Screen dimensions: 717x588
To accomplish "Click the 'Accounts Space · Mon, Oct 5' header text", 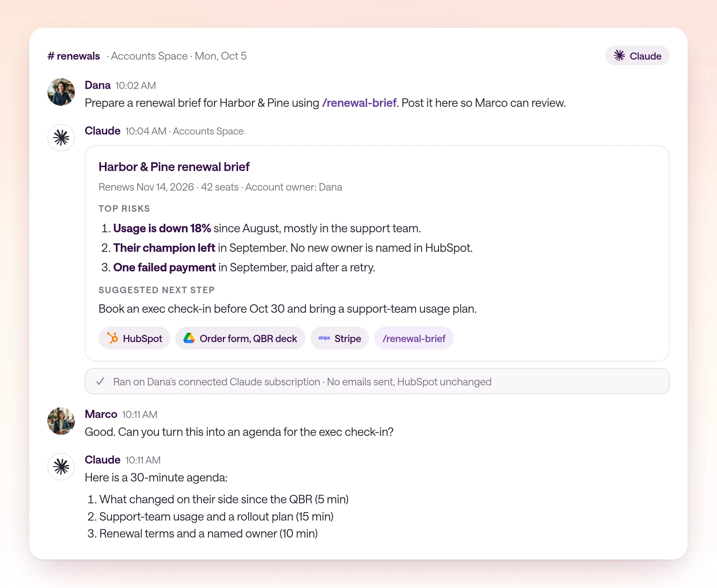I will (179, 56).
